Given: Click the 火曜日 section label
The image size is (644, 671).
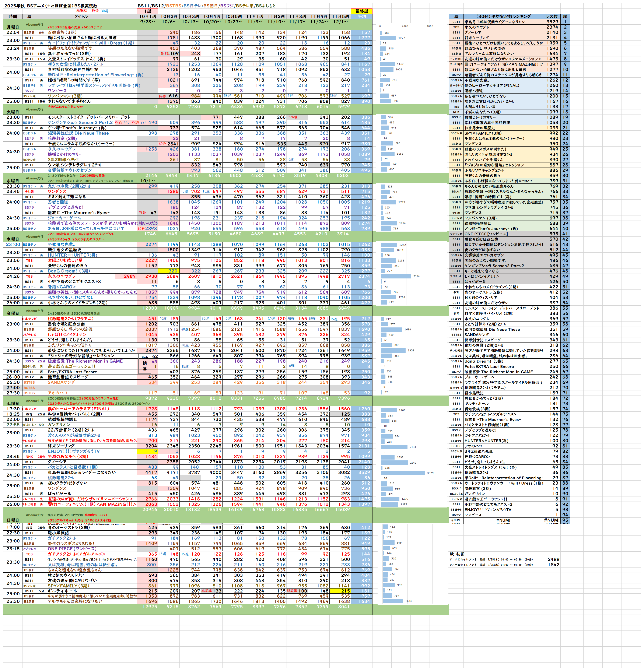Looking at the screenshot, I should click(13, 112).
